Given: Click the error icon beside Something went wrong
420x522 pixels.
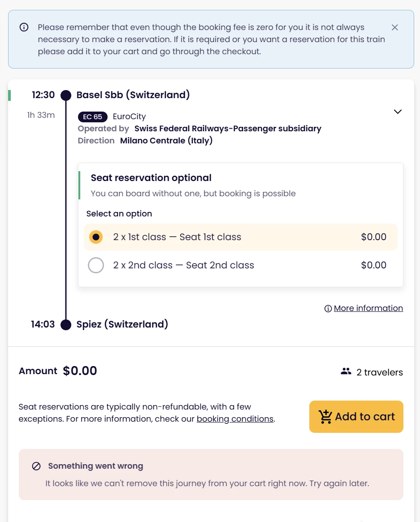Looking at the screenshot, I should click(36, 466).
